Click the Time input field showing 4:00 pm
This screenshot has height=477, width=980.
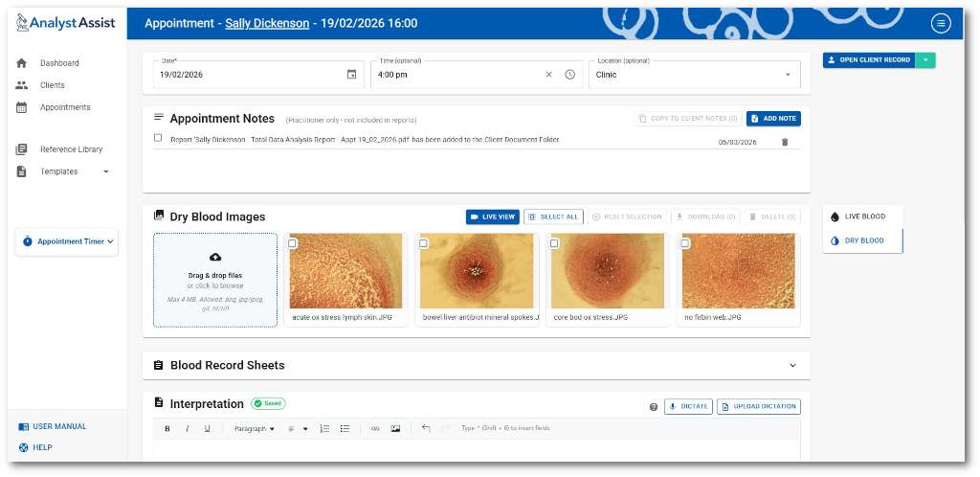(x=477, y=75)
